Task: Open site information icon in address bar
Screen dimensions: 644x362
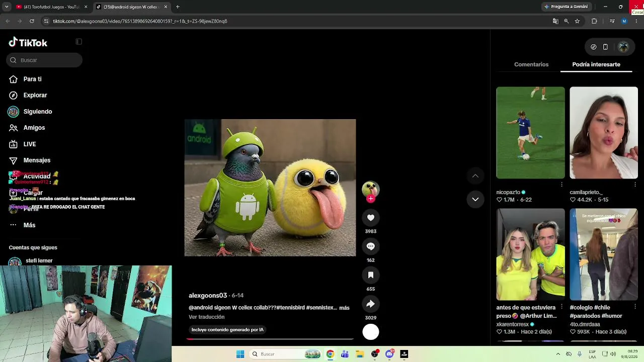Action: 46,21
